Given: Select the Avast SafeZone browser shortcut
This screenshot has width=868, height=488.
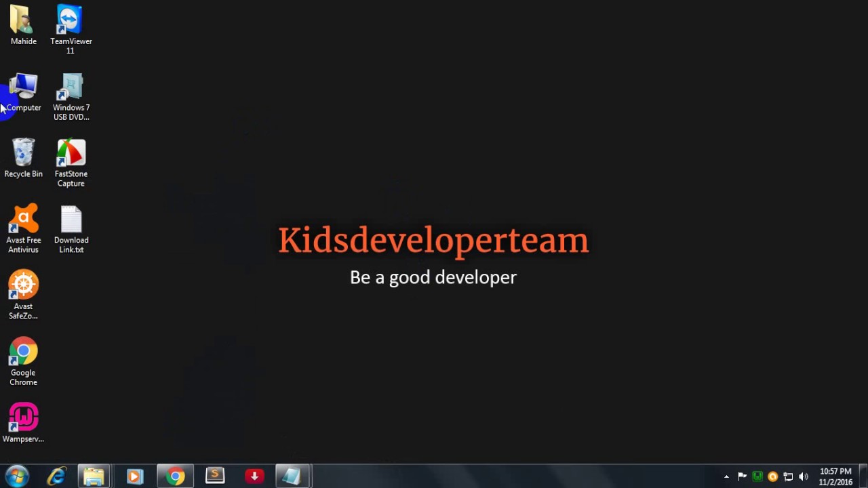Looking at the screenshot, I should [23, 296].
